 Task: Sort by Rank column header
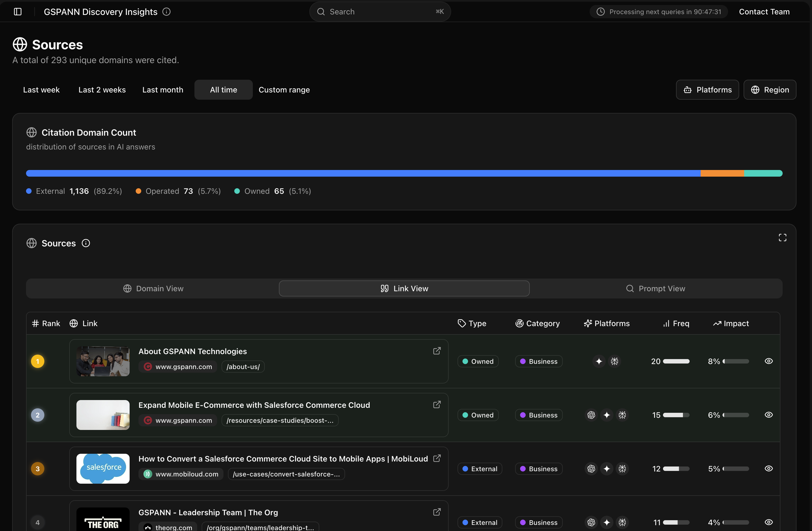tap(46, 323)
